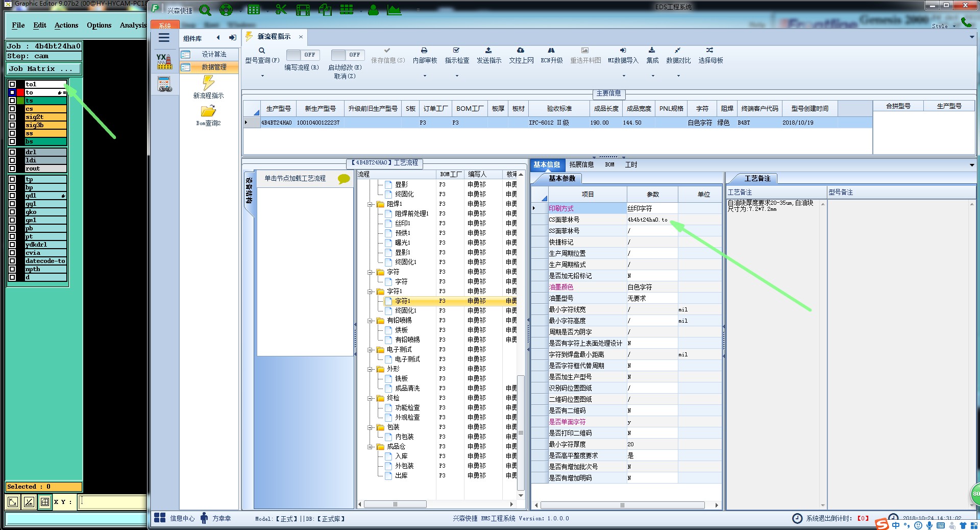Switch to the BOM tab
This screenshot has width=980, height=530.
tap(609, 164)
